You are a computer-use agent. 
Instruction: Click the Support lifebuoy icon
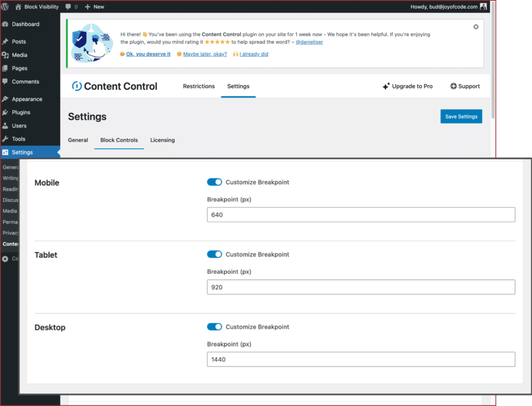click(x=453, y=86)
